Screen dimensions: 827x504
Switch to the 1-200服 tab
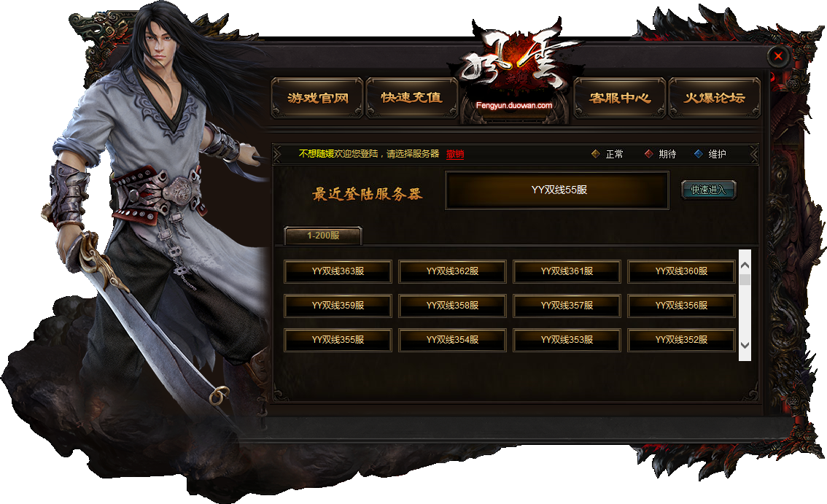coord(323,236)
